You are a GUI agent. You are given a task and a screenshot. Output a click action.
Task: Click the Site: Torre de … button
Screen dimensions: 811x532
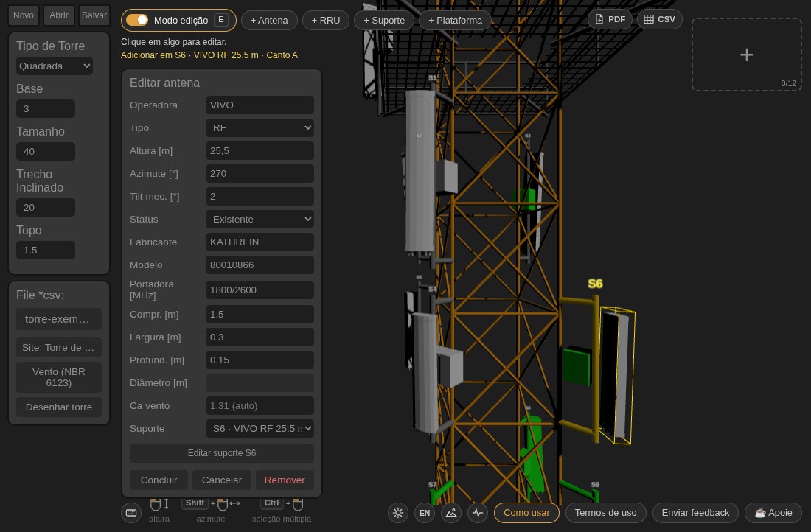pyautogui.click(x=59, y=348)
